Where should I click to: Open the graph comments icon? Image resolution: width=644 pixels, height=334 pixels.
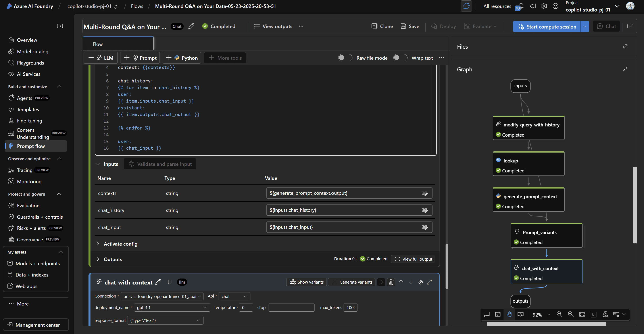(486, 314)
